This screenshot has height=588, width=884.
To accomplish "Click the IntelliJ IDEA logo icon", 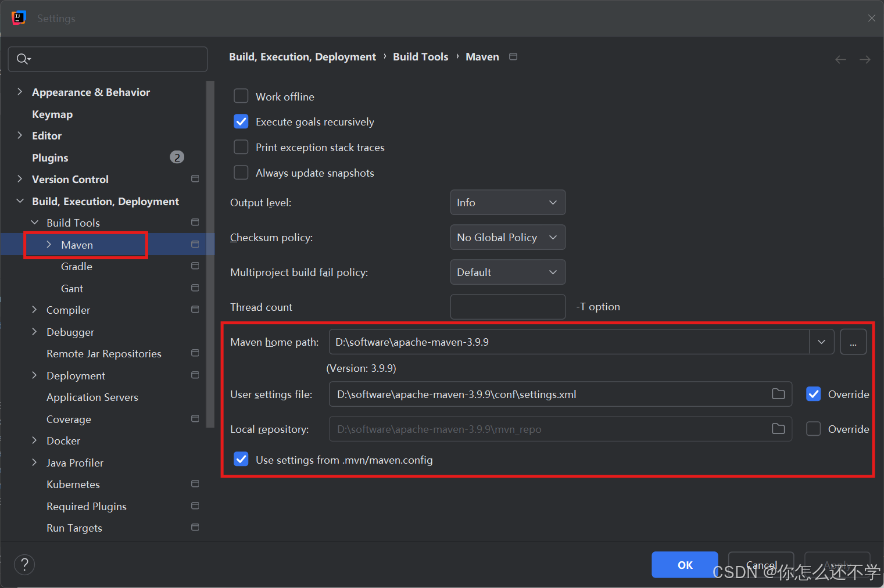I will click(19, 18).
